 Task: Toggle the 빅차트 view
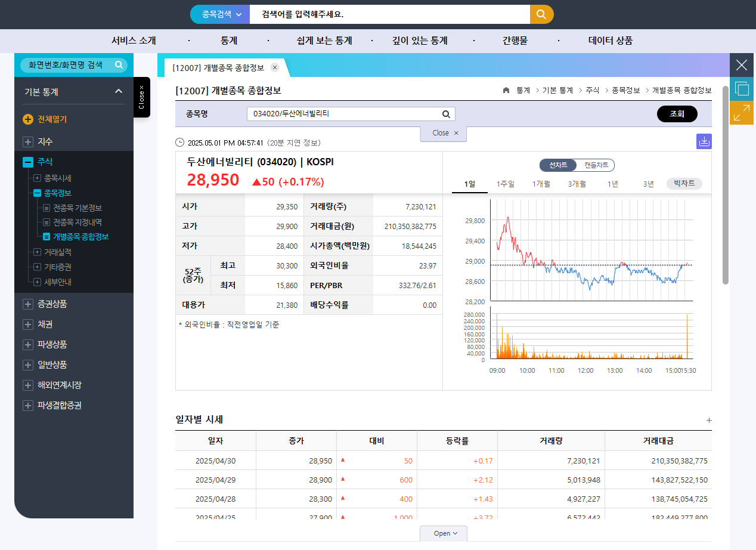[x=683, y=184]
